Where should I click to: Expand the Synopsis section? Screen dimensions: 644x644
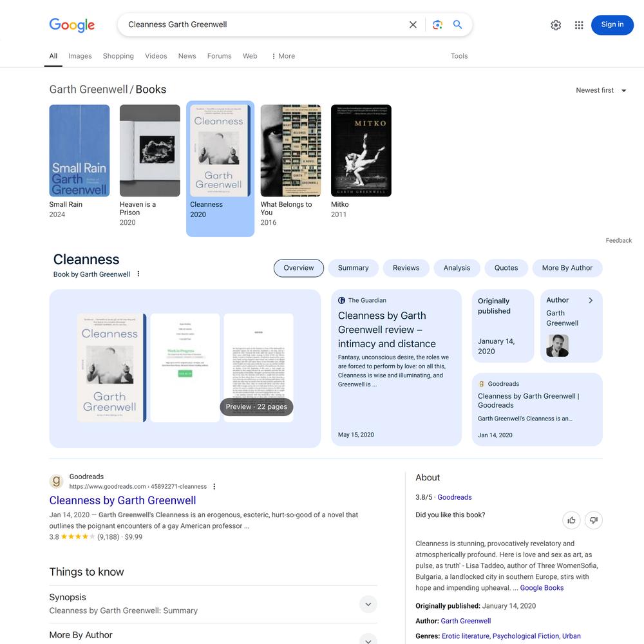(x=368, y=604)
